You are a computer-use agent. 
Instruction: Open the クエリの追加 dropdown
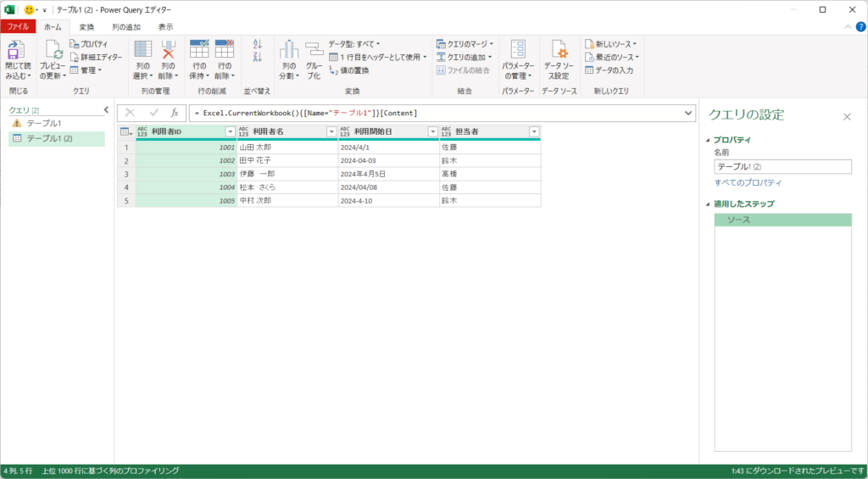[x=464, y=57]
